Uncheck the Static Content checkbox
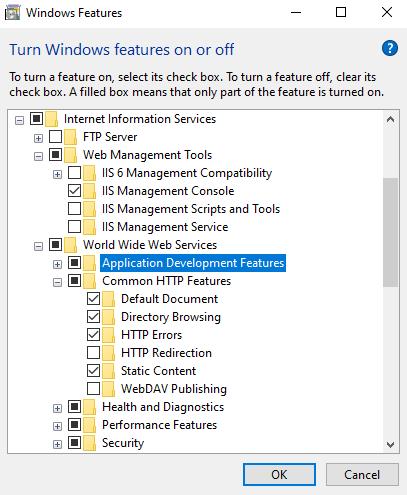Viewport: 407px width, 495px height. [x=93, y=370]
